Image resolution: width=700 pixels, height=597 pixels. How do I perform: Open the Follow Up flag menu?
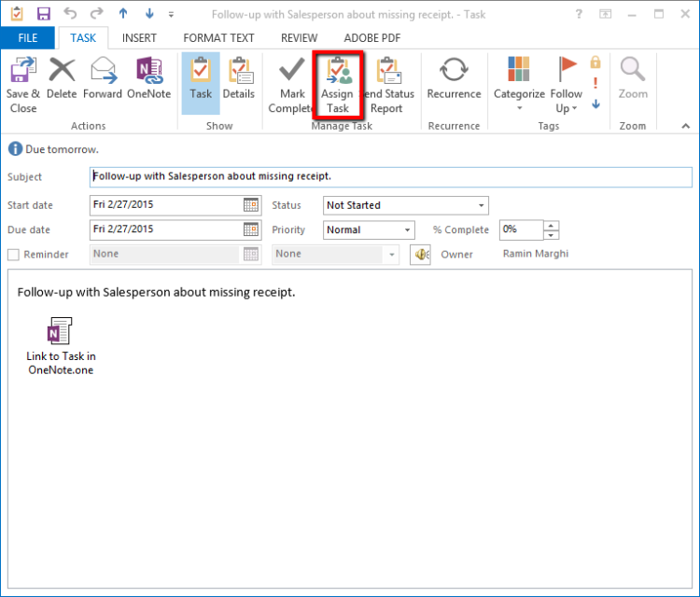click(x=567, y=85)
